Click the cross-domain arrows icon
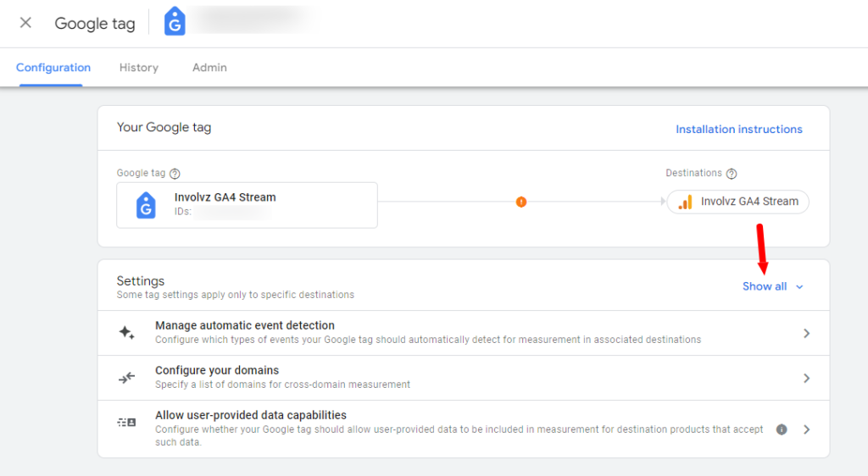868x476 pixels. click(x=127, y=378)
